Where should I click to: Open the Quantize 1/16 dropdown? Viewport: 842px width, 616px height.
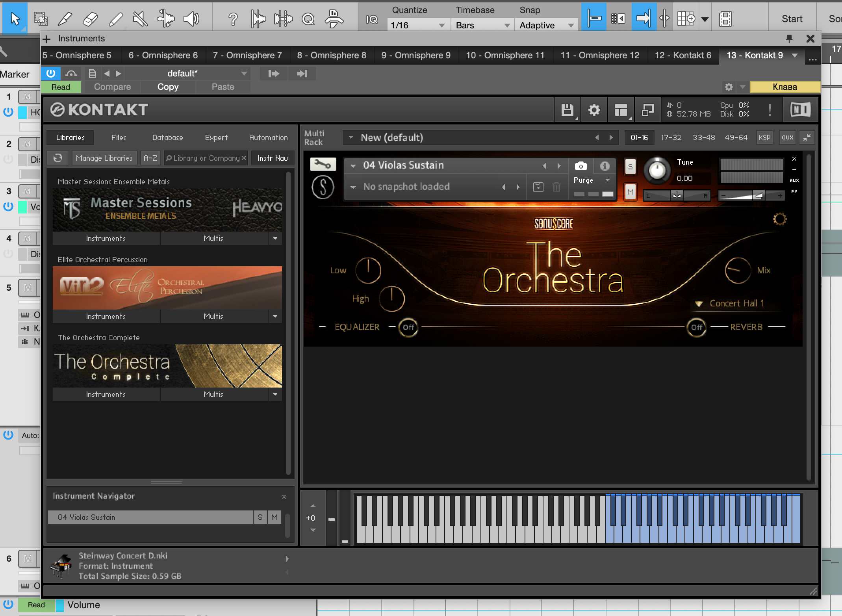tap(417, 25)
